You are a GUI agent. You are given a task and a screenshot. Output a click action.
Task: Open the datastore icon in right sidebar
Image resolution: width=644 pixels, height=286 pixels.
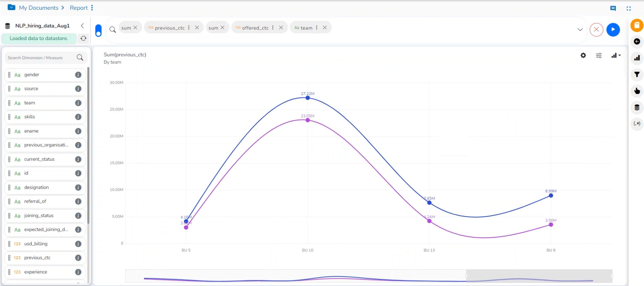(637, 107)
